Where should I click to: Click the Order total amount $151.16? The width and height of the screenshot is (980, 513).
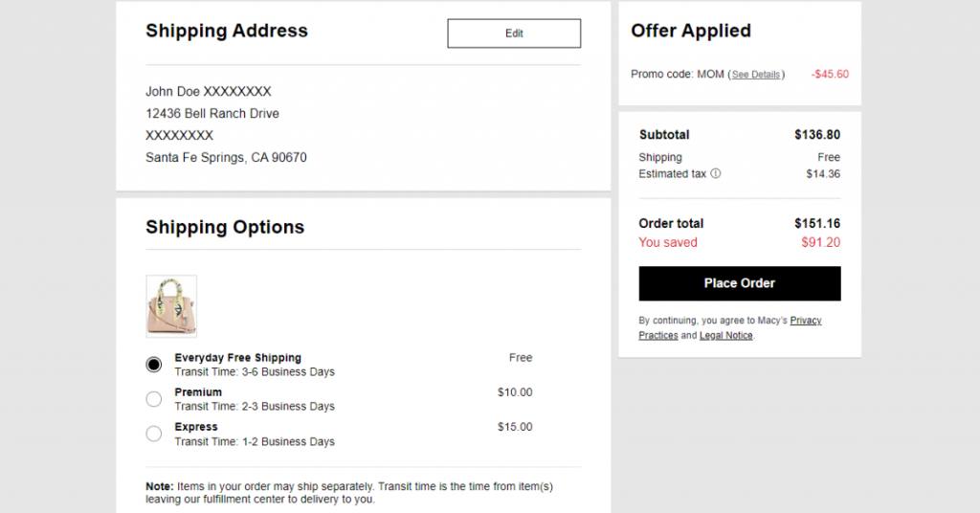(x=817, y=224)
